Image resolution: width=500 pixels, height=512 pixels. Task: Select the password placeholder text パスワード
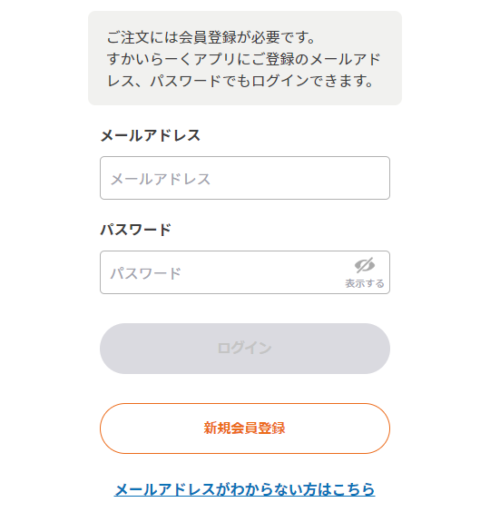click(x=146, y=273)
